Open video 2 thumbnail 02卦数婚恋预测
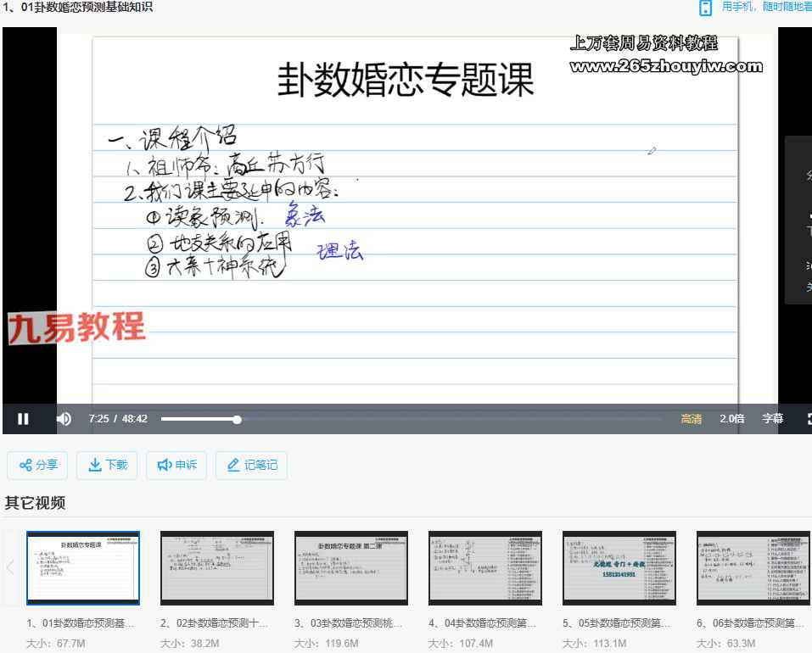The width and height of the screenshot is (812, 653). pyautogui.click(x=217, y=567)
